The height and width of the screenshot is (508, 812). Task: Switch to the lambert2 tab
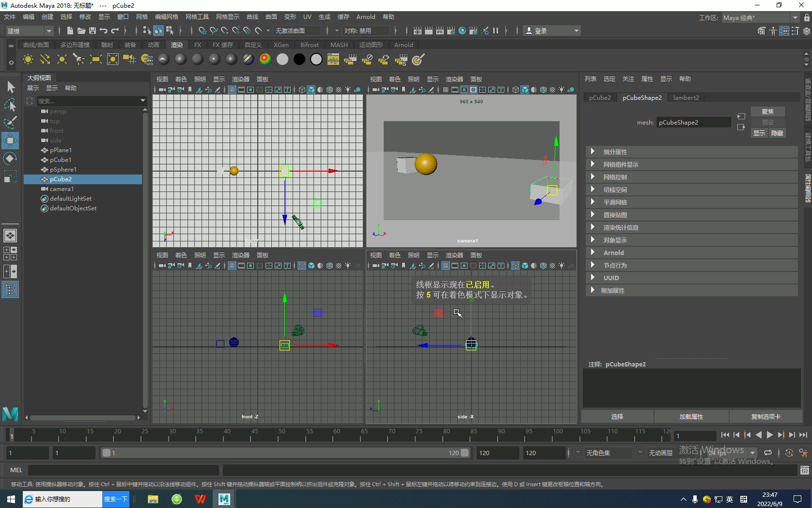pos(686,97)
